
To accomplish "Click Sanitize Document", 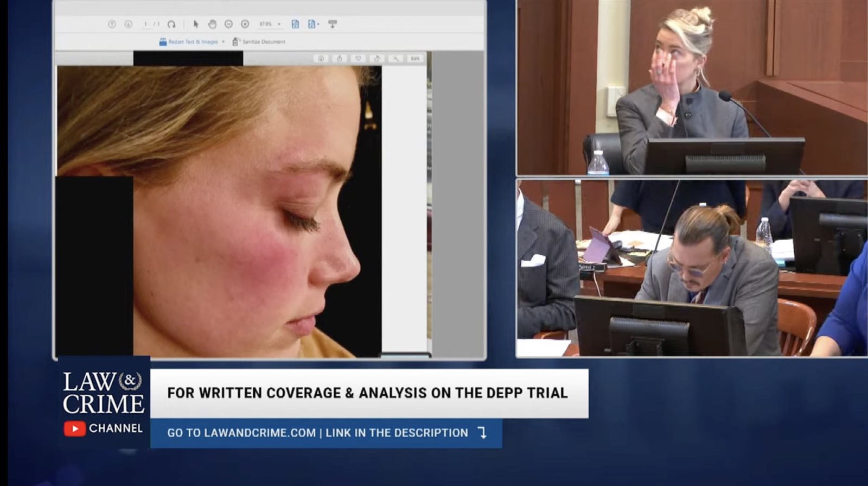I will (263, 42).
